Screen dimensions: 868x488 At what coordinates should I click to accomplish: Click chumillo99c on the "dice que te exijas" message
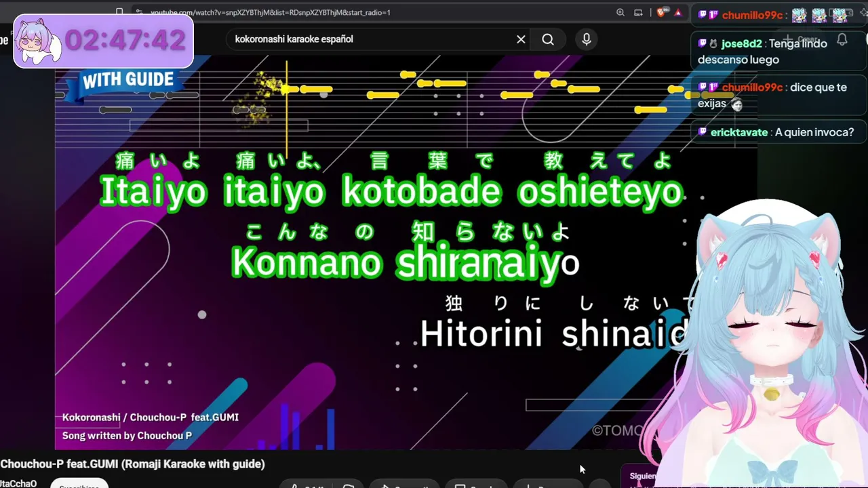tap(751, 87)
